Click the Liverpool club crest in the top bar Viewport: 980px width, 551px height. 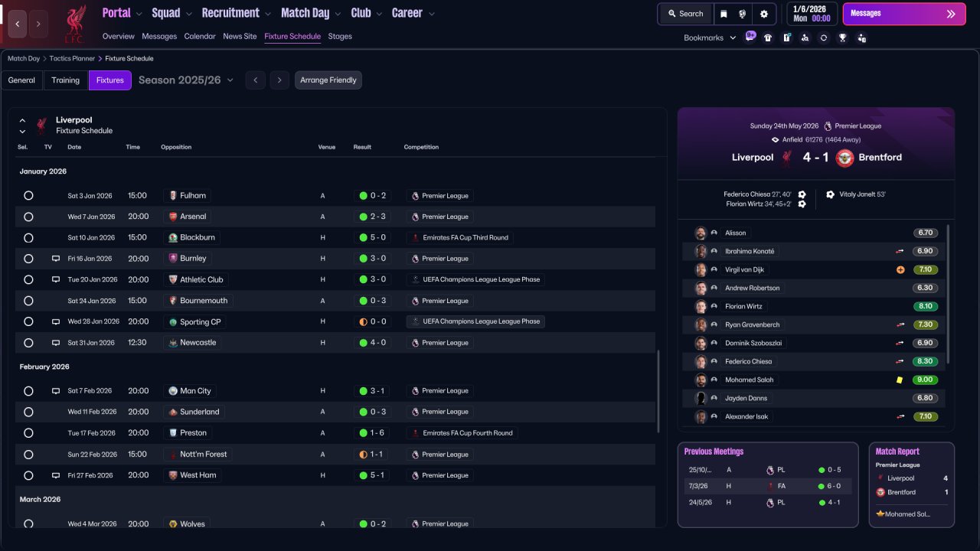click(x=74, y=24)
